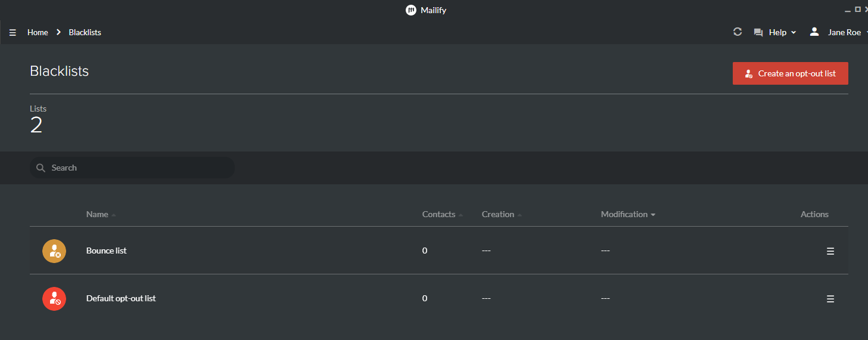Click the sync refresh icon
The width and height of the screenshot is (868, 340).
pyautogui.click(x=738, y=32)
